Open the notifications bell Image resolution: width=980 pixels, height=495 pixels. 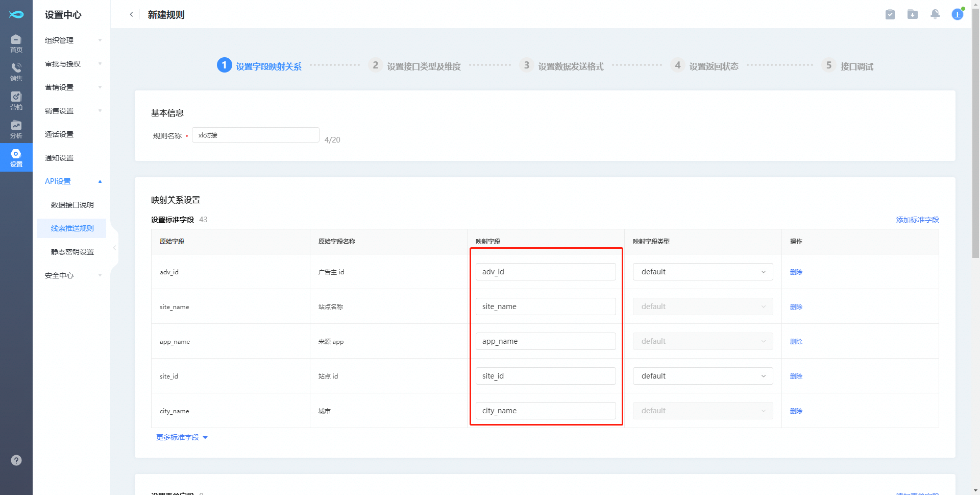pos(935,14)
